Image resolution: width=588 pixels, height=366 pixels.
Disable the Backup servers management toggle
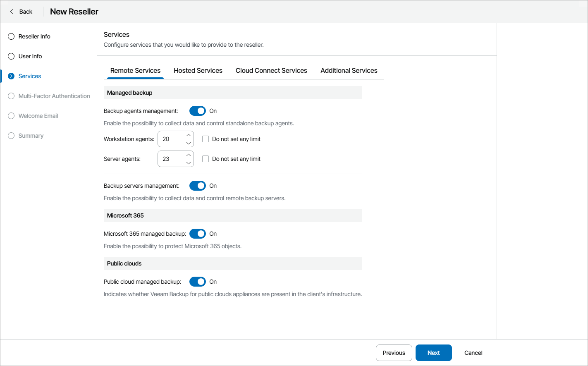coord(197,186)
